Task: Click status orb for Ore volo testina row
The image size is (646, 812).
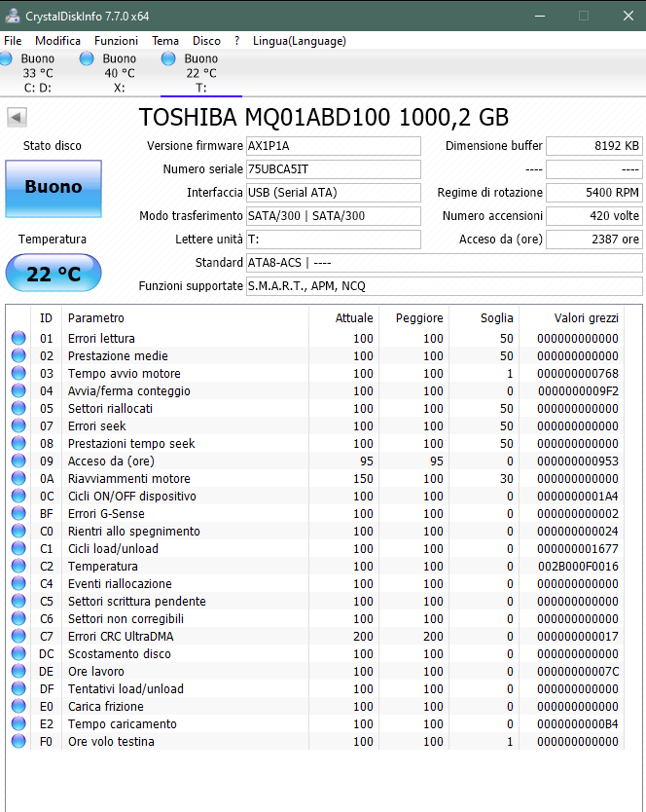Action: [18, 742]
